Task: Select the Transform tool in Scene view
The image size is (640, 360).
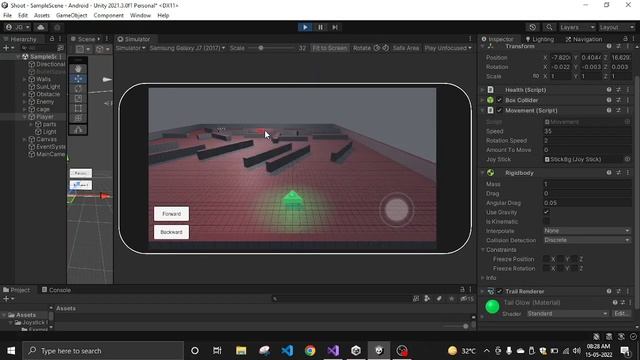Action: pos(78,118)
